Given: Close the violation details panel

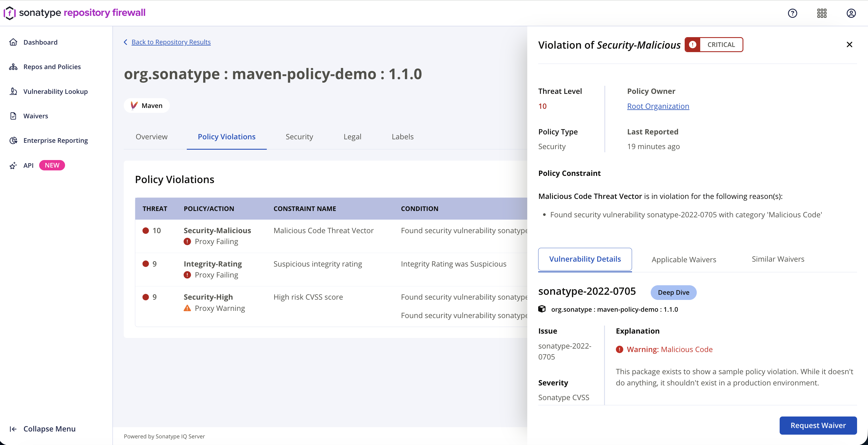Looking at the screenshot, I should click(x=850, y=45).
